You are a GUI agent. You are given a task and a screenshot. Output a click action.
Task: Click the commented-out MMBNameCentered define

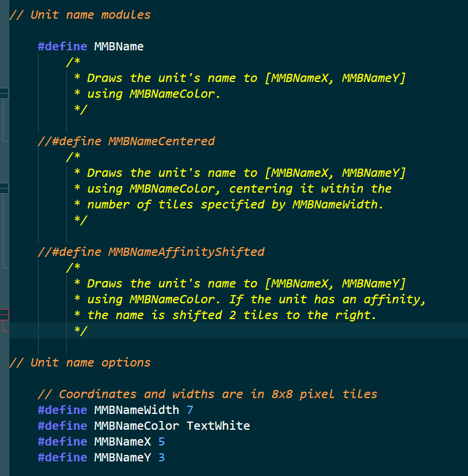coord(126,141)
